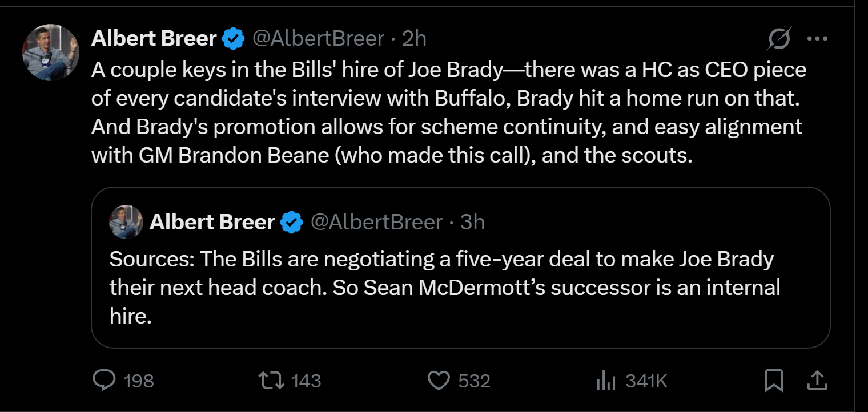This screenshot has width=868, height=412.
Task: Click the 3h timestamp in the quoted tweet
Action: pyautogui.click(x=472, y=222)
